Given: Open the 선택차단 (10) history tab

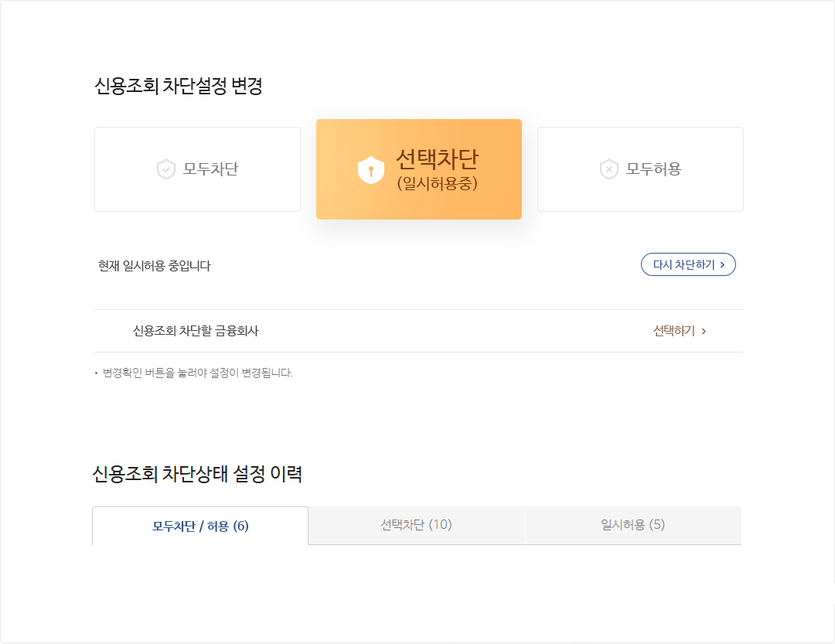Looking at the screenshot, I should click(x=416, y=525).
